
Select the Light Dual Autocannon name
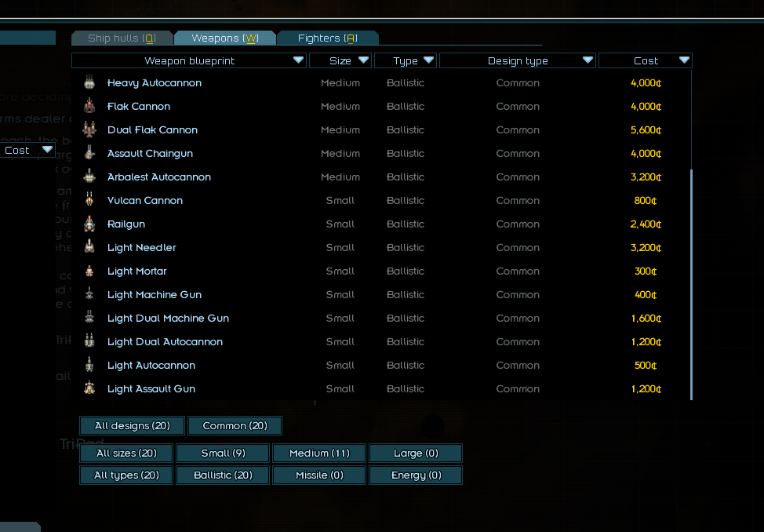[x=165, y=342]
